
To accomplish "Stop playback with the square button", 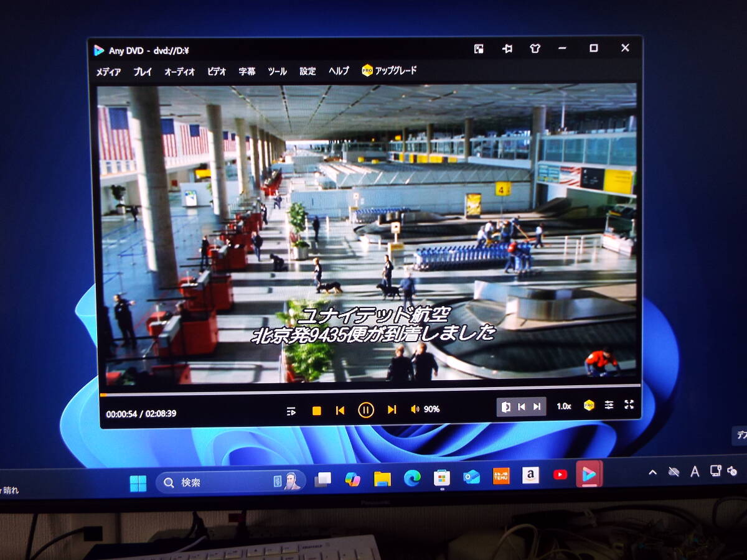I will 317,411.
